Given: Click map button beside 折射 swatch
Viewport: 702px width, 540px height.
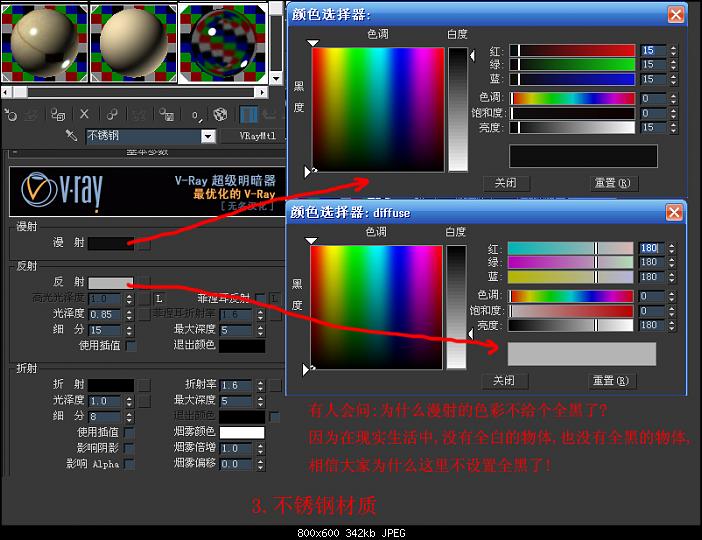Looking at the screenshot, I should point(144,385).
